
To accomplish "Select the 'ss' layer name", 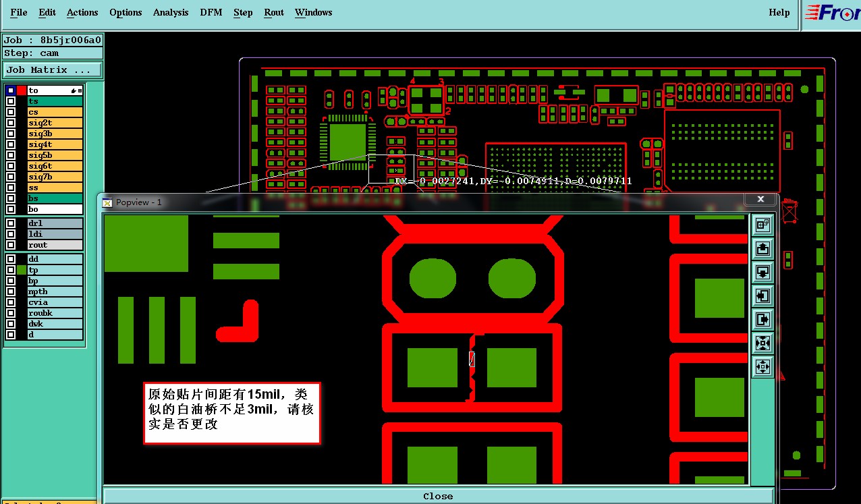I will click(x=55, y=188).
